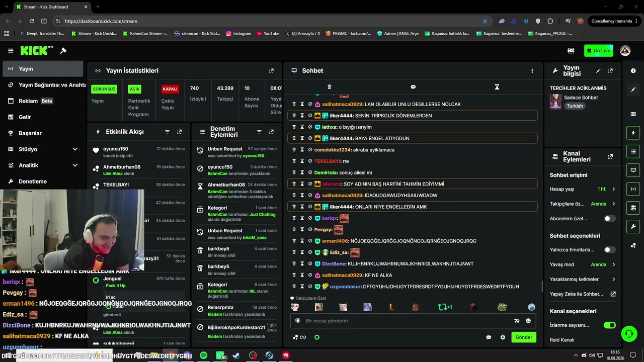644x362 pixels.
Task: Open Denetleme in the sidebar
Action: (43, 182)
